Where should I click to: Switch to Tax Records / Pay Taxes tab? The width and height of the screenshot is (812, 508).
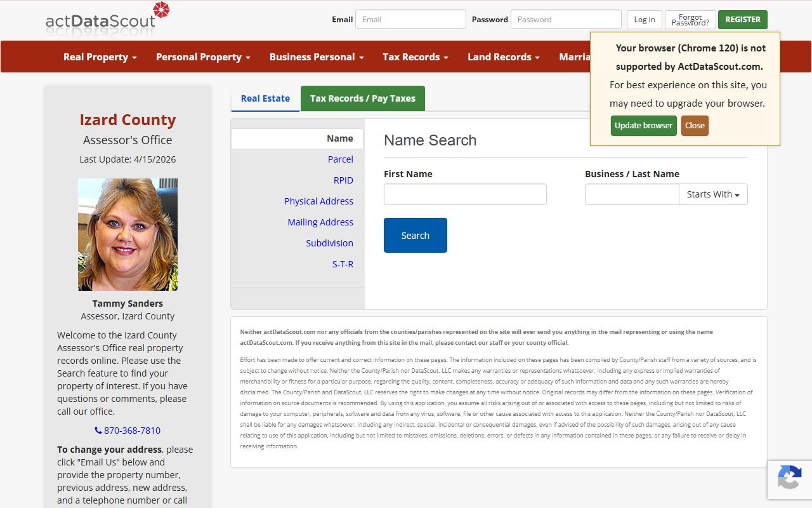[x=363, y=98]
